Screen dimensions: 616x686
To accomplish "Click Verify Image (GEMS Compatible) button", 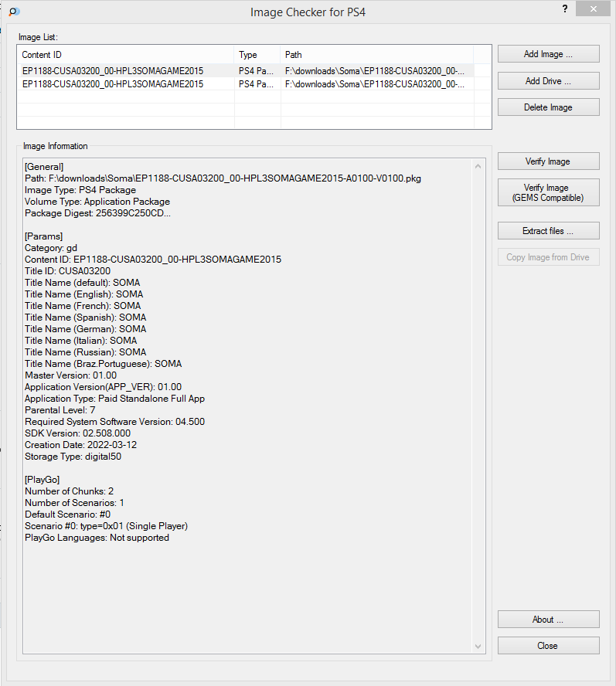I will pos(548,192).
